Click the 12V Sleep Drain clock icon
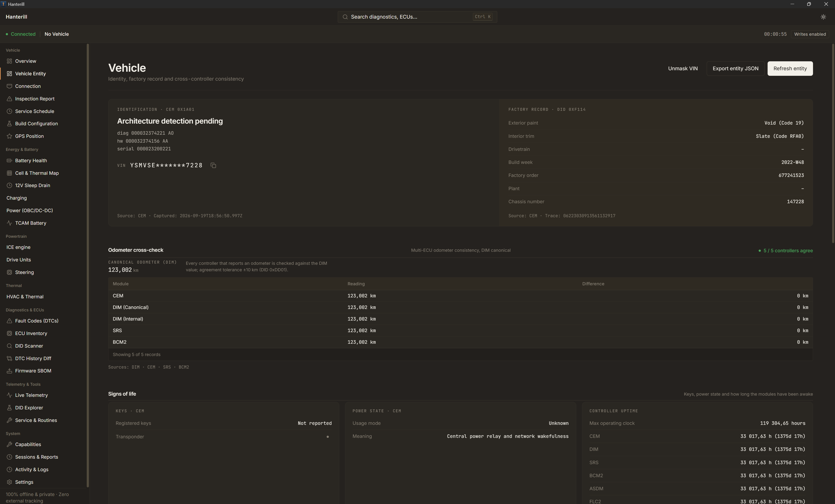 9,185
